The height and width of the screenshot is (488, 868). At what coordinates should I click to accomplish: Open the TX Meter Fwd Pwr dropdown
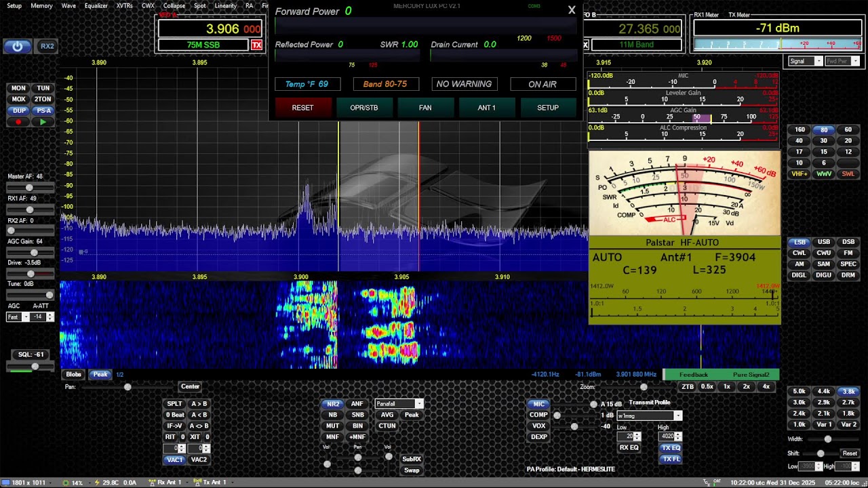[x=855, y=61]
